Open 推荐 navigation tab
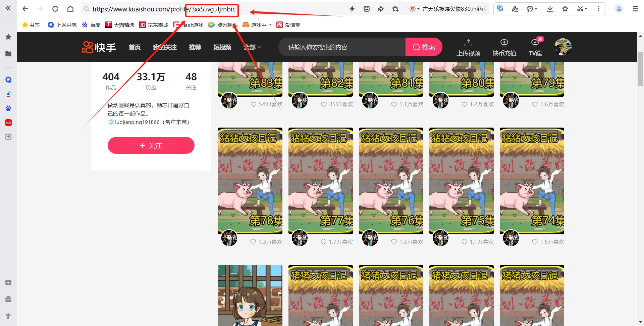 [195, 47]
